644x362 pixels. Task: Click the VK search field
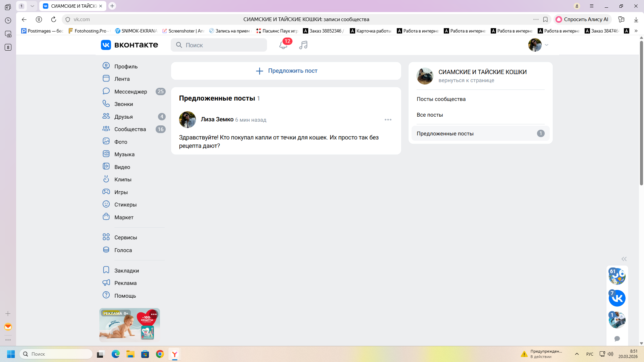tap(219, 45)
